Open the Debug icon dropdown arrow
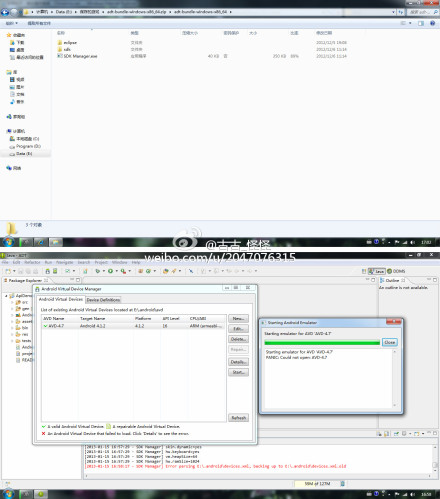This screenshot has height=499, width=440. (x=104, y=271)
